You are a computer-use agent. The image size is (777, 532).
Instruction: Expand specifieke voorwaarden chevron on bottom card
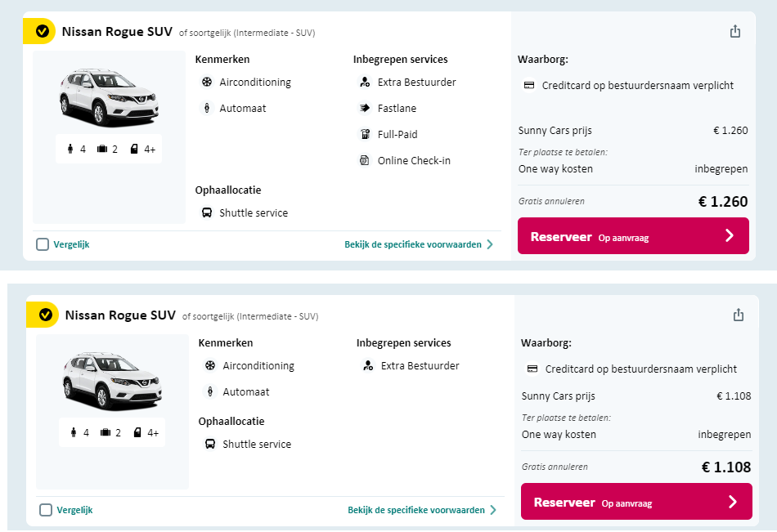[x=493, y=510]
